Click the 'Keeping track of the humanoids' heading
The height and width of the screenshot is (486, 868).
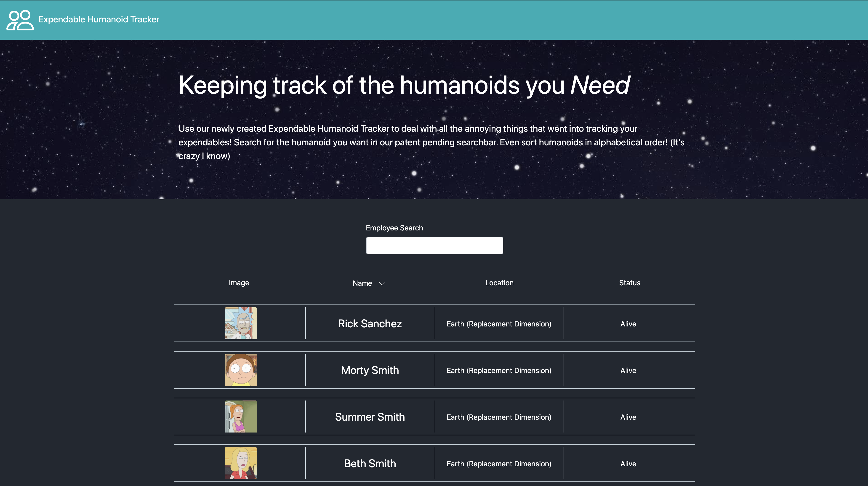[404, 85]
